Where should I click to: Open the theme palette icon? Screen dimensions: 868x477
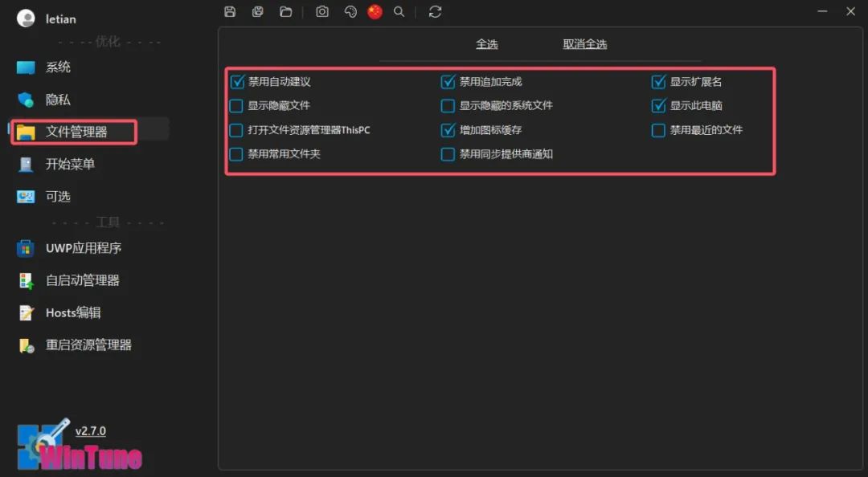tap(350, 12)
